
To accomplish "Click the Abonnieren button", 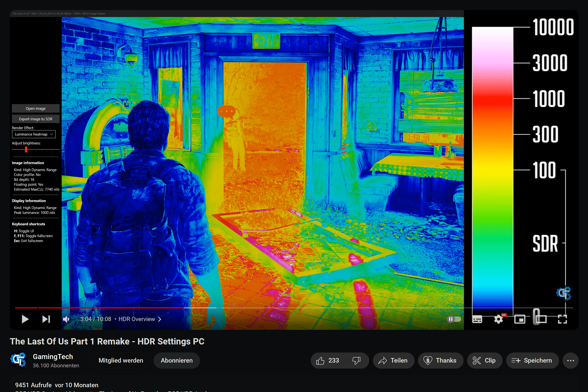I will tap(177, 360).
